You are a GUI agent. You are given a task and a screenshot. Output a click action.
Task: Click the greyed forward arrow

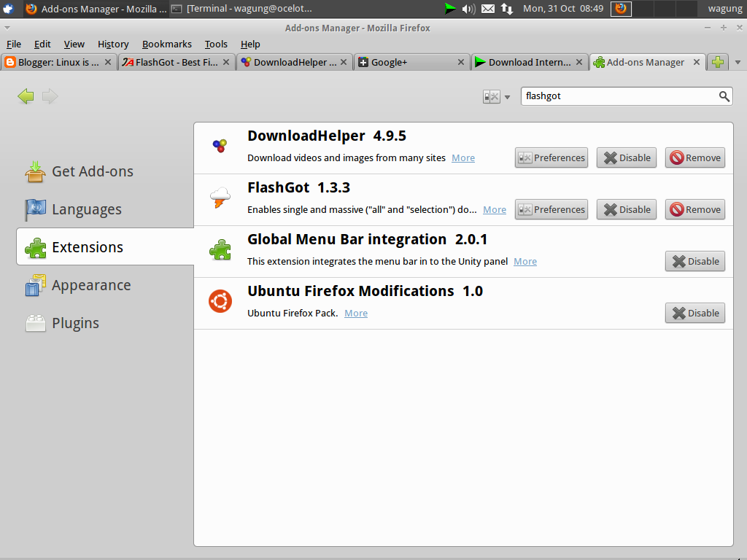point(50,96)
